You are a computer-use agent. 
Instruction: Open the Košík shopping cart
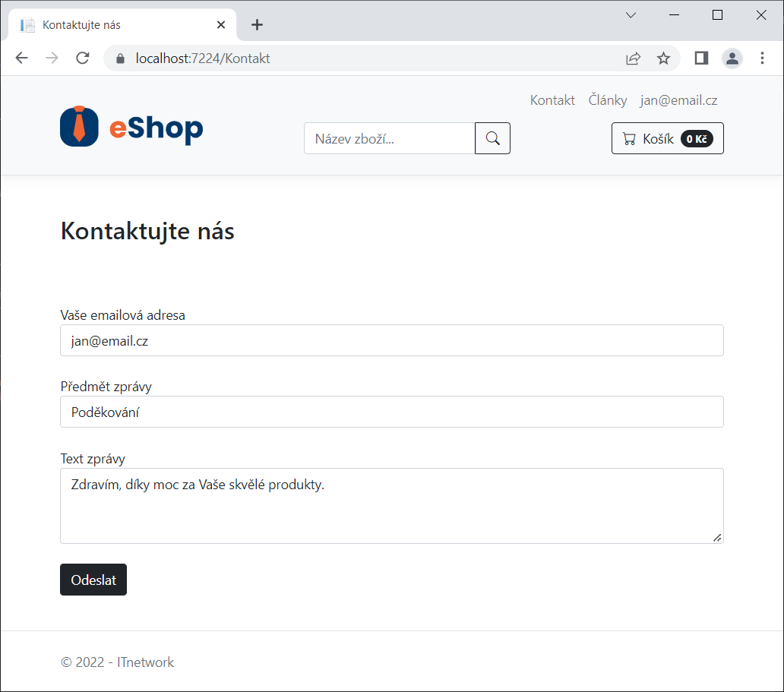(x=667, y=138)
